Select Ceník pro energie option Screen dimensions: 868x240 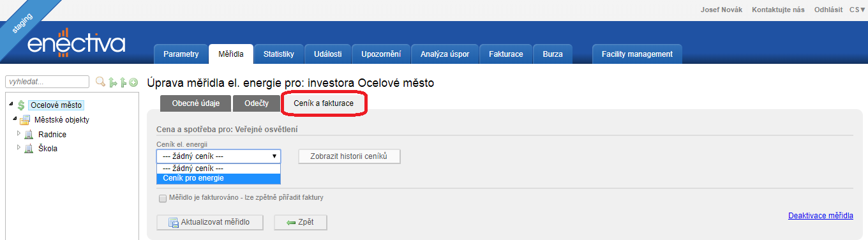pos(218,178)
